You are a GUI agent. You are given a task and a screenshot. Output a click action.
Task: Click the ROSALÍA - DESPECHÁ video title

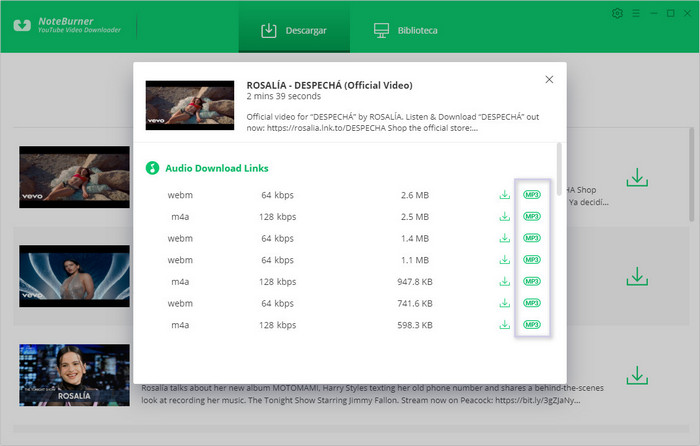point(329,85)
